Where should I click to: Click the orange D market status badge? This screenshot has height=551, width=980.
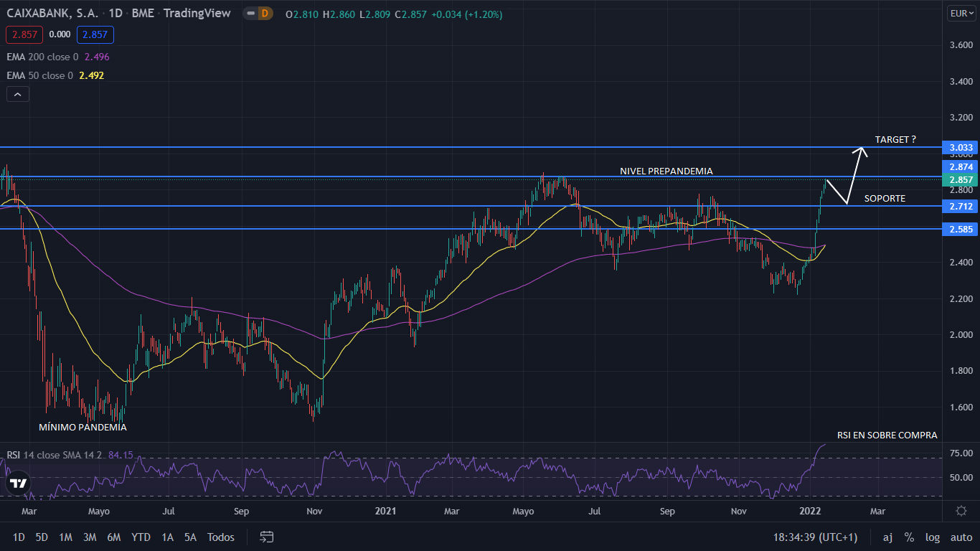pyautogui.click(x=265, y=14)
